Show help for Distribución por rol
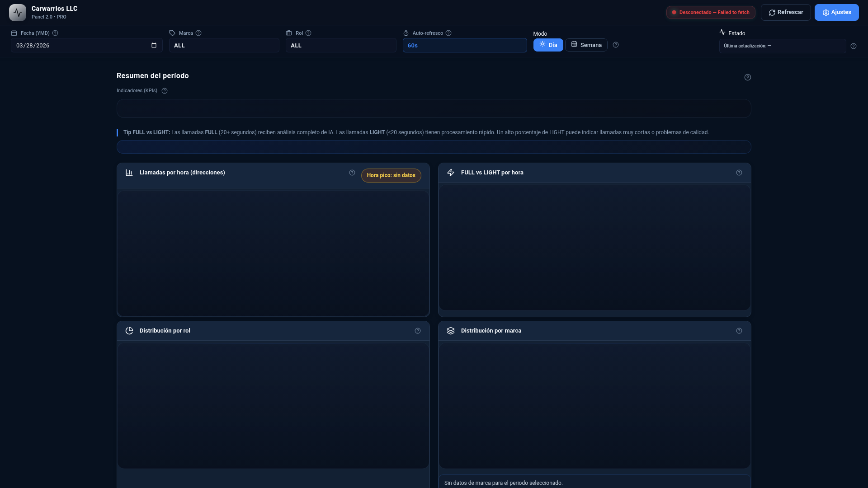Image resolution: width=868 pixels, height=488 pixels. (x=418, y=331)
